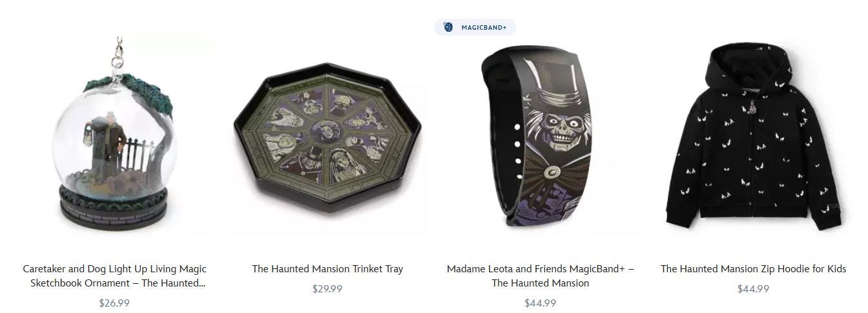Image resolution: width=868 pixels, height=313 pixels.
Task: Click the $29.99 trinket tray price
Action: tap(327, 288)
